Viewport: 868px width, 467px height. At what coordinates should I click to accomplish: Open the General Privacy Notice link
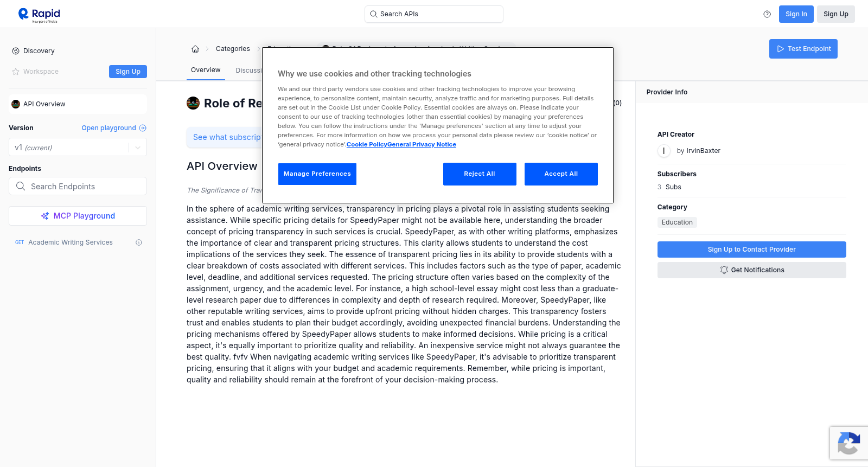[x=422, y=144]
